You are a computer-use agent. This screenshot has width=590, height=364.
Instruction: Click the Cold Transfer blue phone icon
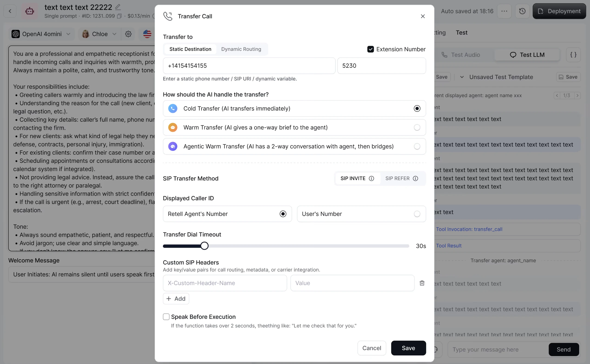pos(172,108)
